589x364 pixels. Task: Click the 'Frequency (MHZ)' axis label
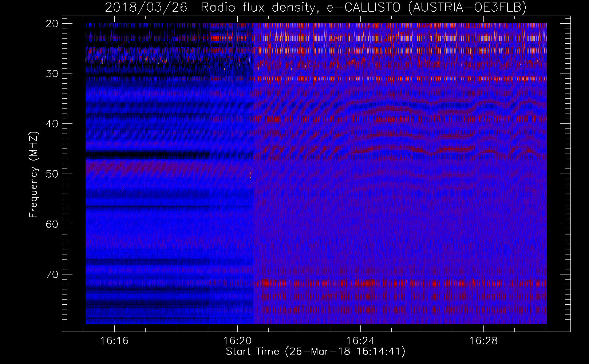click(x=33, y=174)
